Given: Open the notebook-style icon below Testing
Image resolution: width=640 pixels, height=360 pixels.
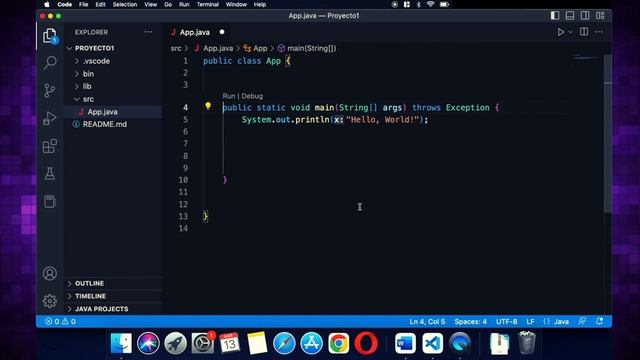Looking at the screenshot, I should [50, 201].
